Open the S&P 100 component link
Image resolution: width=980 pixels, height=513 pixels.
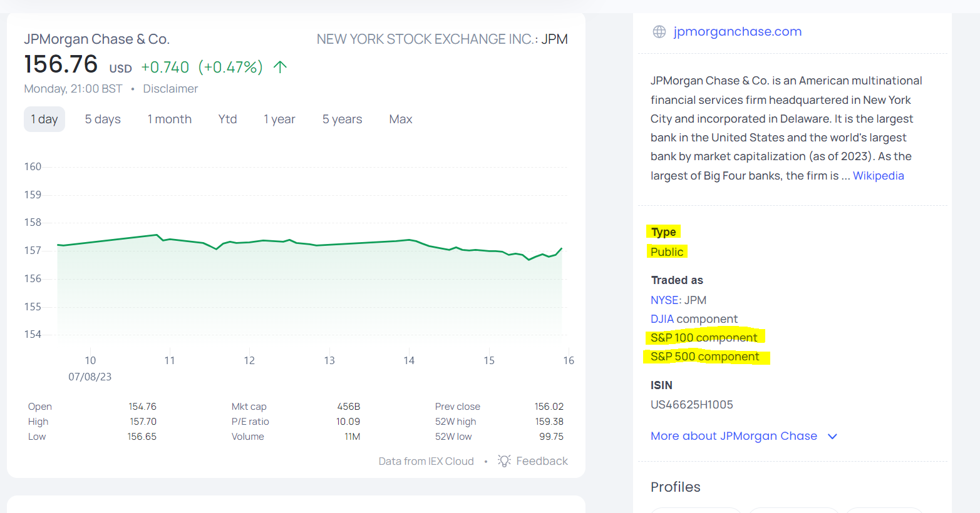(x=704, y=338)
